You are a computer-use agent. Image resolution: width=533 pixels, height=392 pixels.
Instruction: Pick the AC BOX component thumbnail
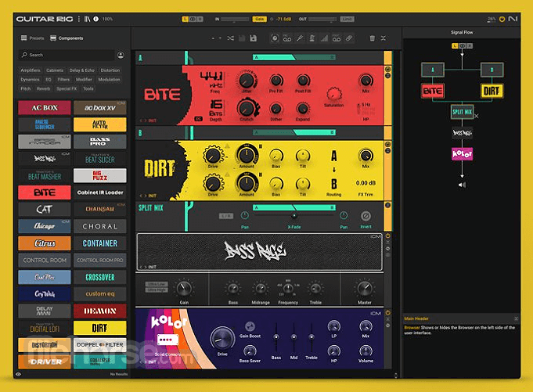(45, 108)
